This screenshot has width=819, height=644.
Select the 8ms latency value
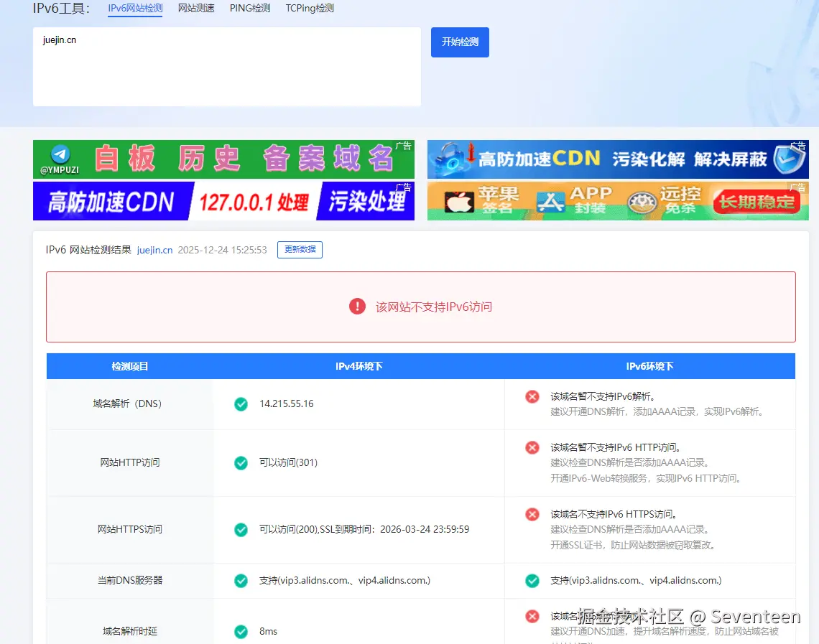coord(269,632)
